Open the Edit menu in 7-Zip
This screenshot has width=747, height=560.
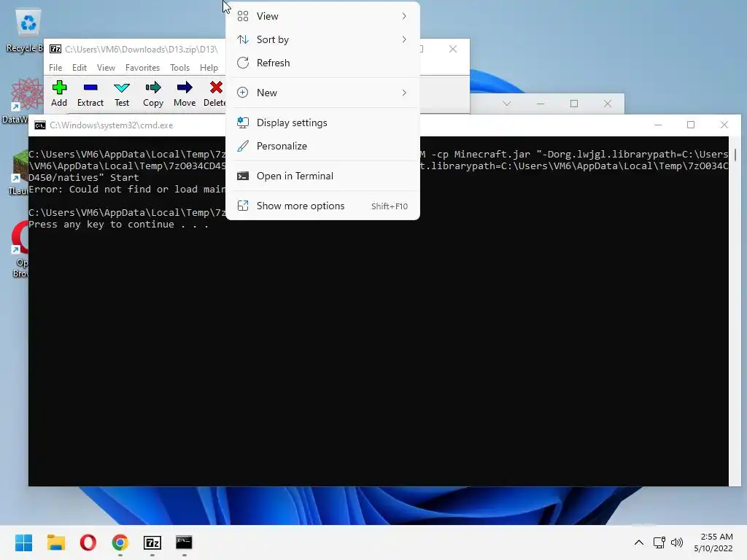click(x=79, y=68)
